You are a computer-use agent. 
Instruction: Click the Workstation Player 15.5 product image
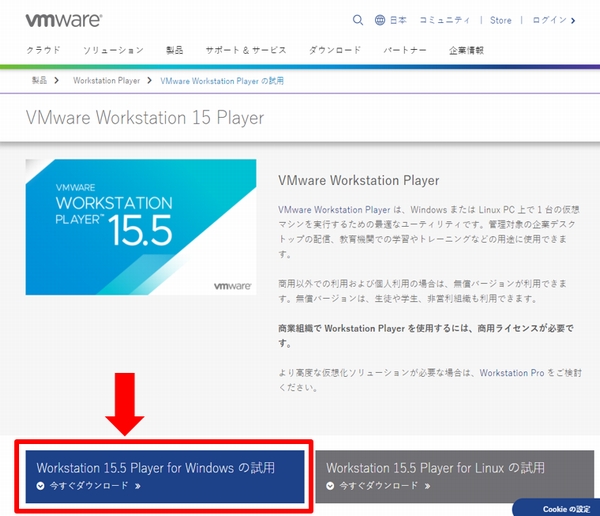pos(141,227)
